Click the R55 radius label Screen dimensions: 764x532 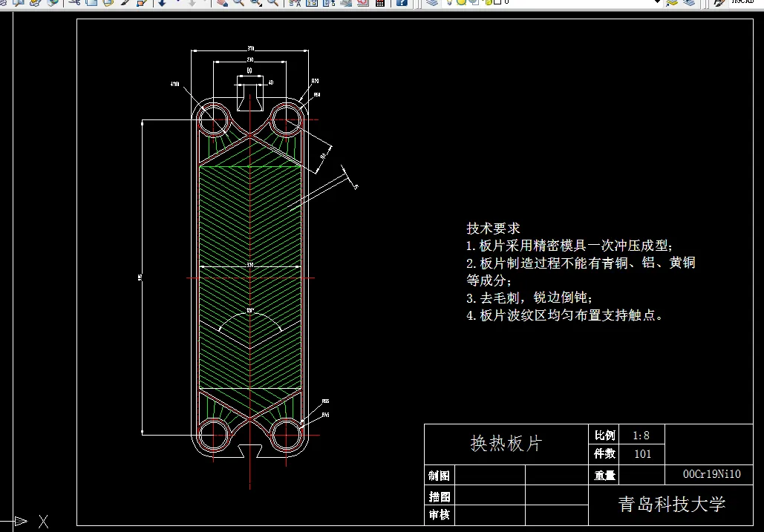[325, 401]
